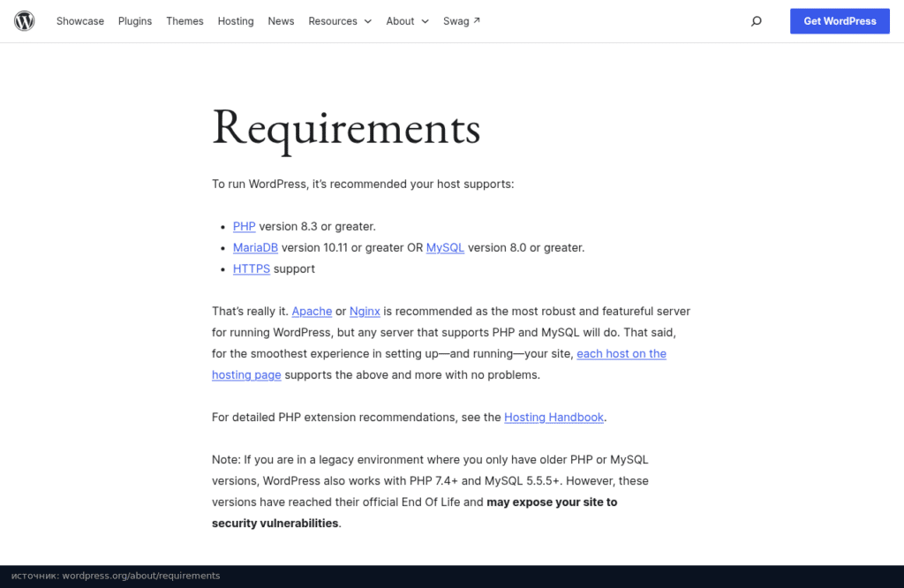Click the bold 'may expose your site to' text

[552, 502]
